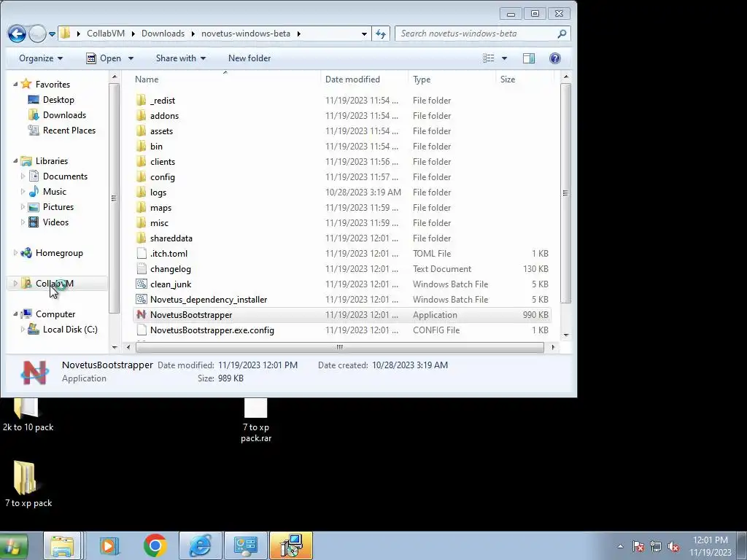Open Internet Explorer from the taskbar

click(200, 545)
